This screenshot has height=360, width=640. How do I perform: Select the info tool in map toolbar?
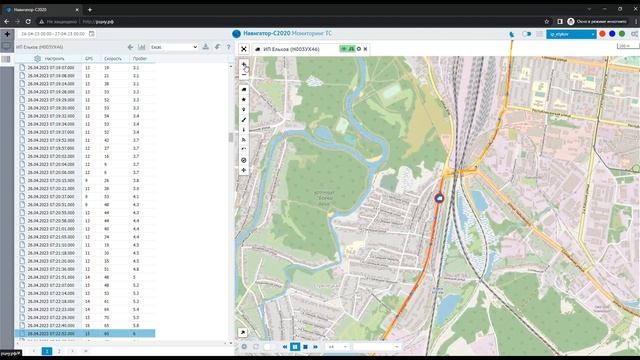click(x=244, y=130)
